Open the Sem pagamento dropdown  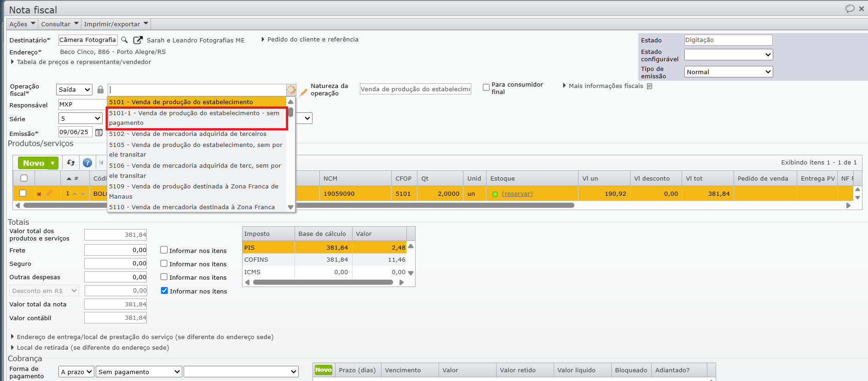pyautogui.click(x=139, y=372)
